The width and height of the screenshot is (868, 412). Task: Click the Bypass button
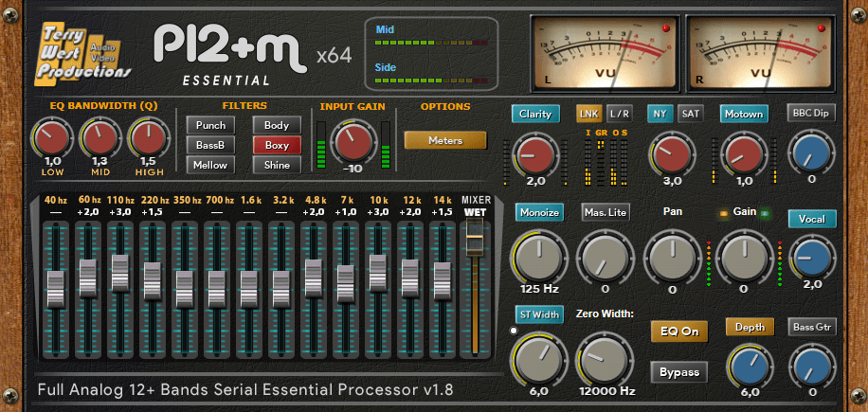[679, 372]
